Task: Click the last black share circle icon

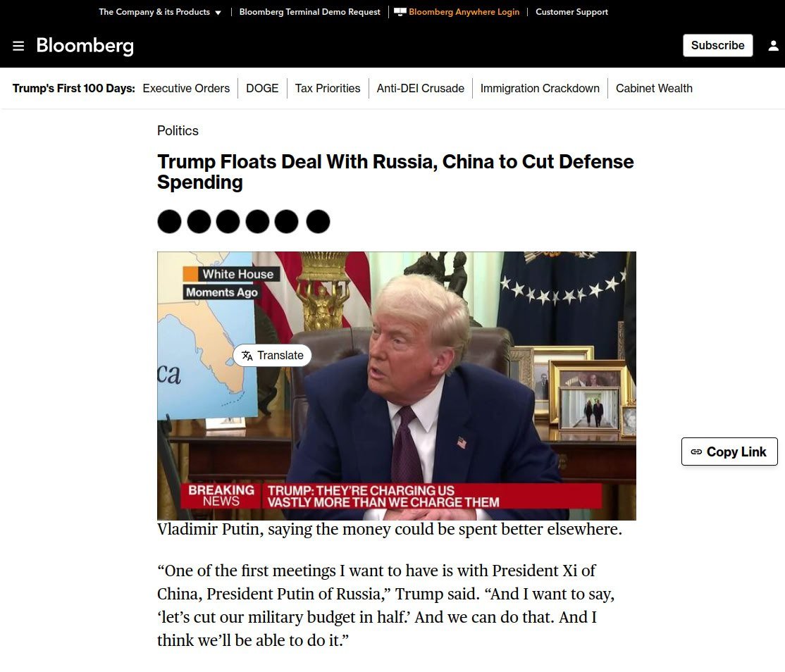Action: click(318, 221)
